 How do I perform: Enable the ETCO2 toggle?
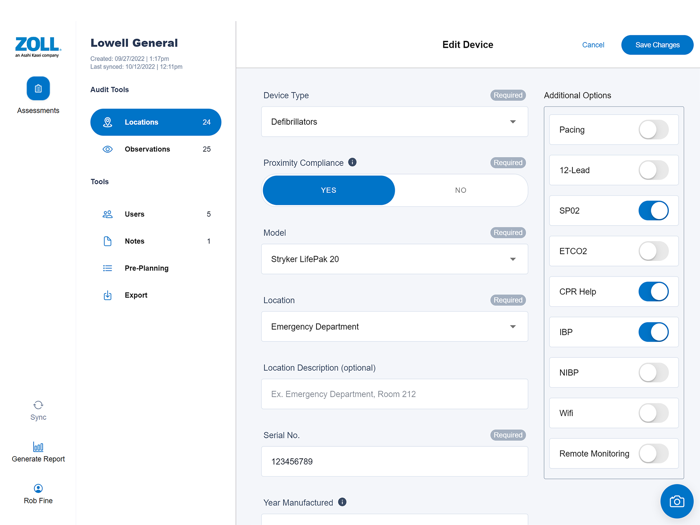(654, 251)
